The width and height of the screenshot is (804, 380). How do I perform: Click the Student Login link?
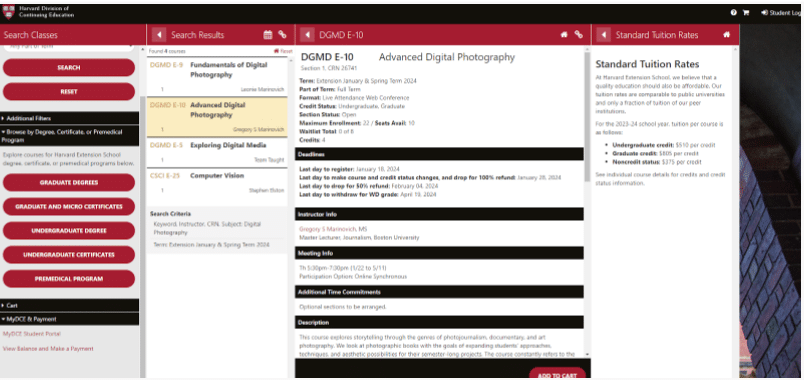[x=782, y=13]
